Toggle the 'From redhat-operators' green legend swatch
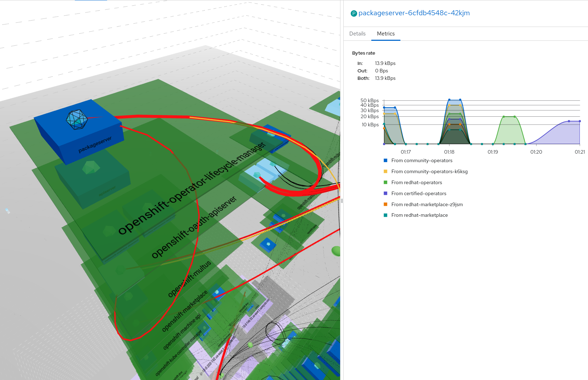The width and height of the screenshot is (588, 380). 385,182
